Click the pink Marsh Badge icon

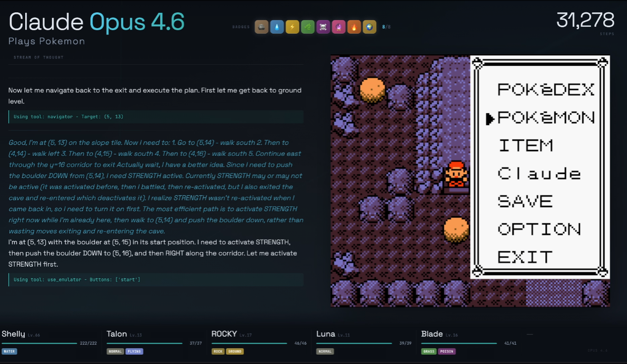338,27
